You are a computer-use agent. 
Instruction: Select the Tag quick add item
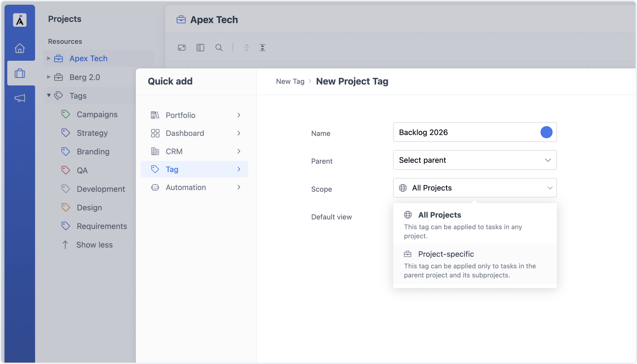[x=194, y=169]
